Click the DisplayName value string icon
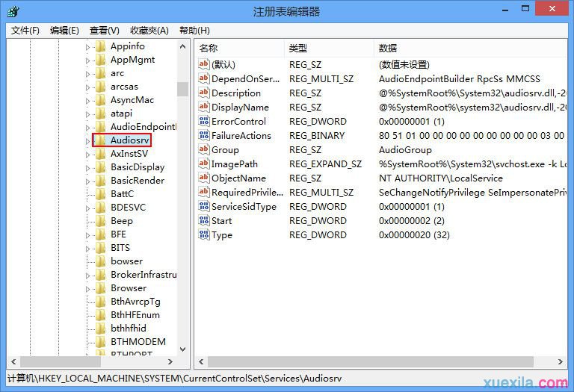Viewport: 574px width, 392px height. pos(203,107)
